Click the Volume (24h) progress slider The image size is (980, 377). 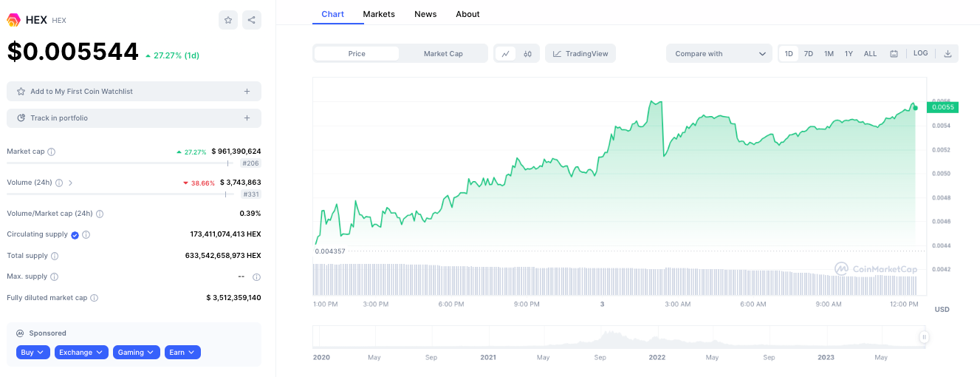tap(122, 194)
